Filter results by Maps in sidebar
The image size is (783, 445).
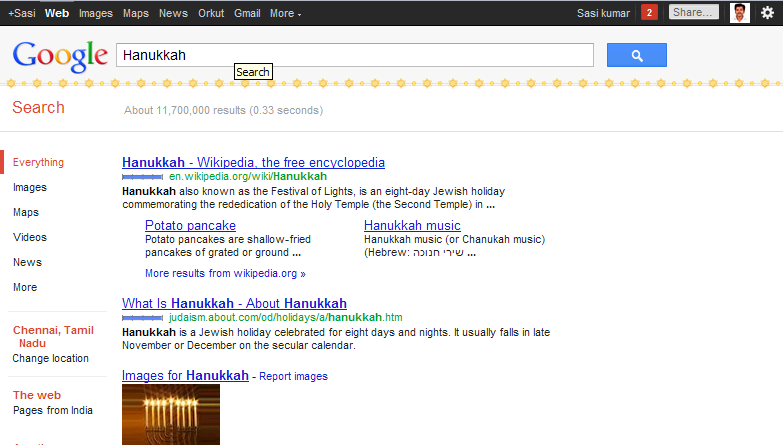[26, 212]
